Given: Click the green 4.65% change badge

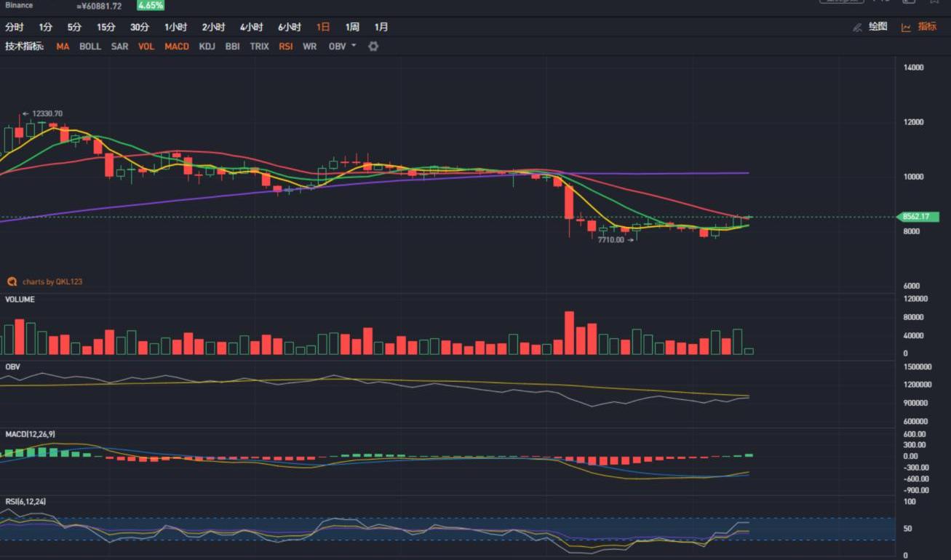Looking at the screenshot, I should [151, 6].
